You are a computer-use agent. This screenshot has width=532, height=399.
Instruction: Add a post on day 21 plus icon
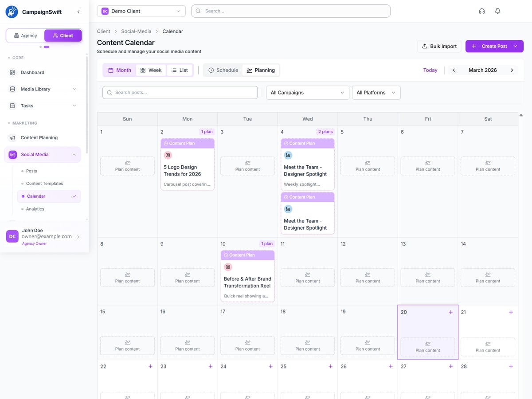point(511,312)
